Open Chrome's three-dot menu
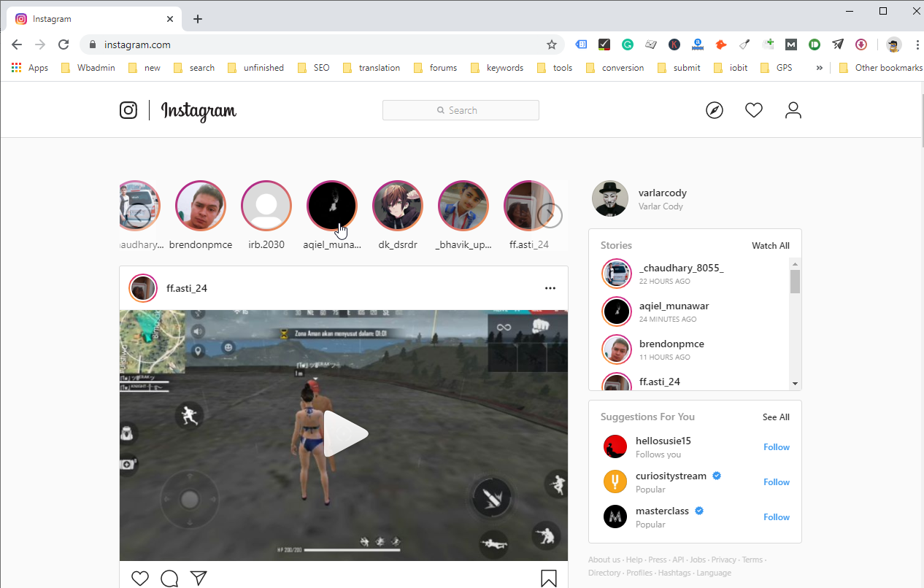This screenshot has height=588, width=924. (x=917, y=45)
